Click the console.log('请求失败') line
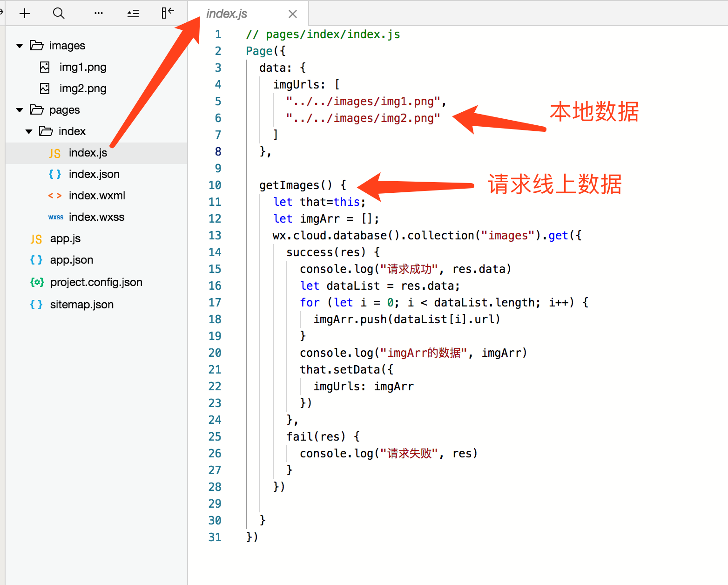The image size is (728, 585). 389,454
